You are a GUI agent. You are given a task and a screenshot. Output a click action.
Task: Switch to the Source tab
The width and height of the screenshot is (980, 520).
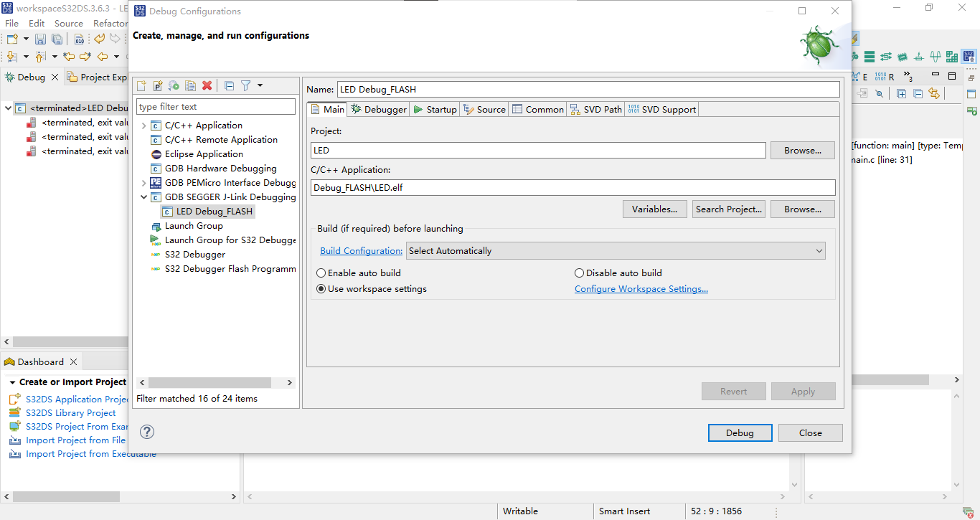484,110
